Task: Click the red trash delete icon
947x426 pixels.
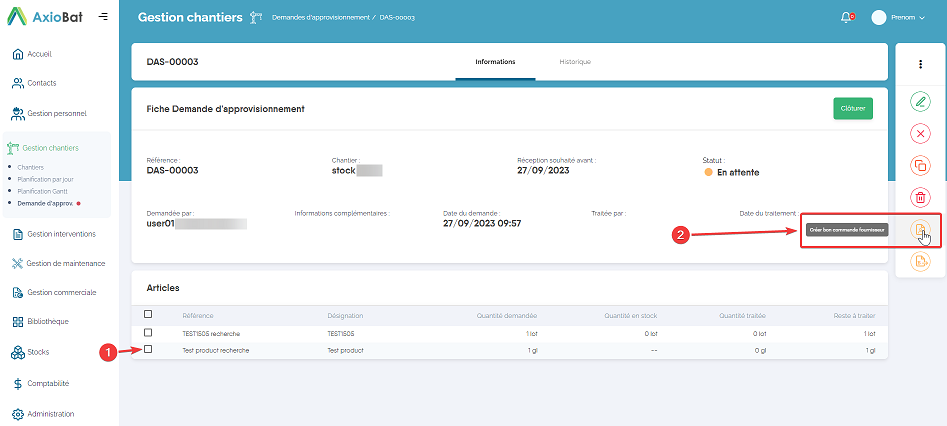Action: point(920,197)
